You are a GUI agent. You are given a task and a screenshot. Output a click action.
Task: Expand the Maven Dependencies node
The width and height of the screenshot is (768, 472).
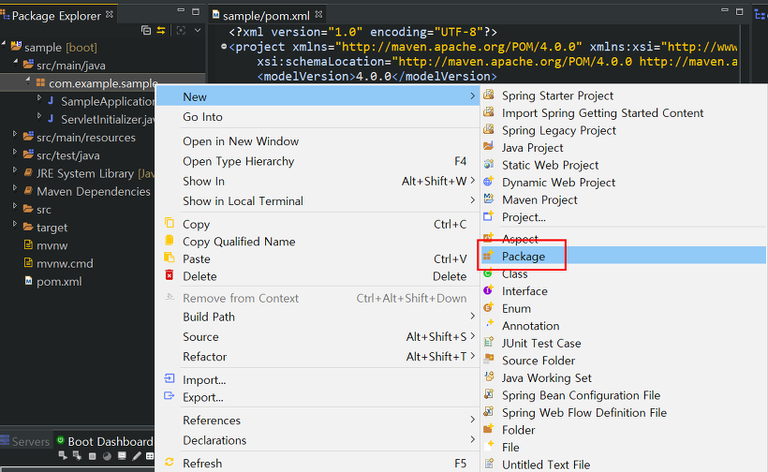14,191
